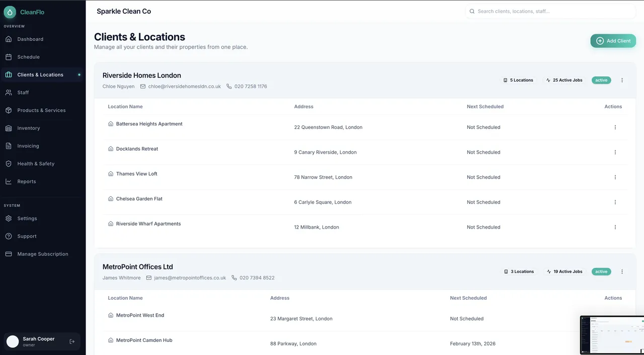644x355 pixels.
Task: Click the home icon beside Docklands Retreat
Action: click(x=111, y=149)
